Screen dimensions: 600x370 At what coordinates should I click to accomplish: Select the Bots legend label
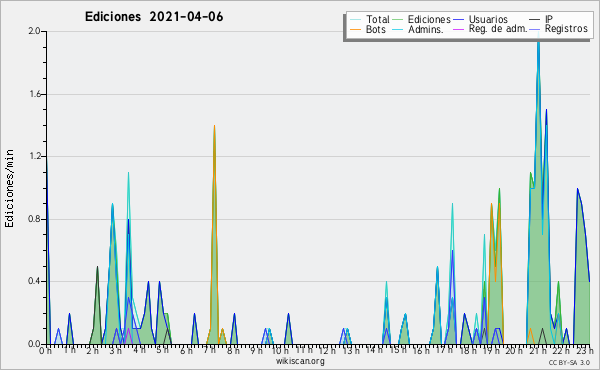pos(376,29)
